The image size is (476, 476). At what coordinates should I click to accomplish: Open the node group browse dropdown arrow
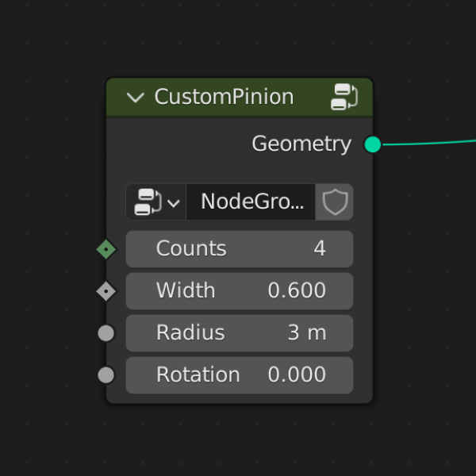[x=173, y=203]
